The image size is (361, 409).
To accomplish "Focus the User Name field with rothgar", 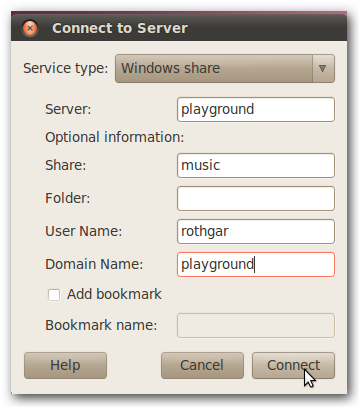I will (x=256, y=231).
